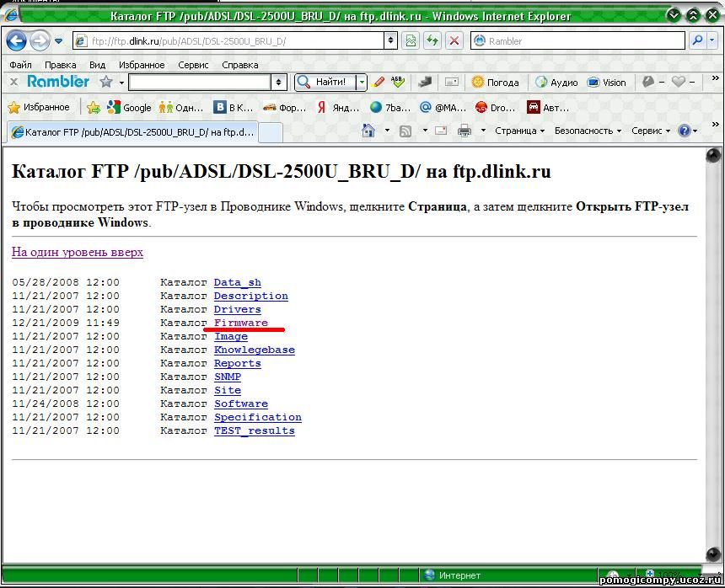Open the Избранное menu in menu bar
Viewport: 725px width, 588px height.
tap(142, 65)
